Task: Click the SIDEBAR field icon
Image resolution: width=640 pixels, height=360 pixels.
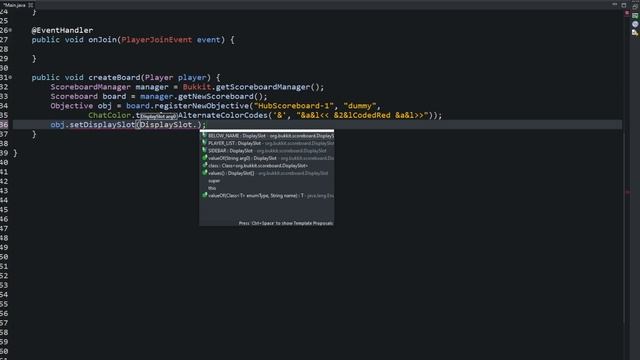Action: [x=204, y=150]
